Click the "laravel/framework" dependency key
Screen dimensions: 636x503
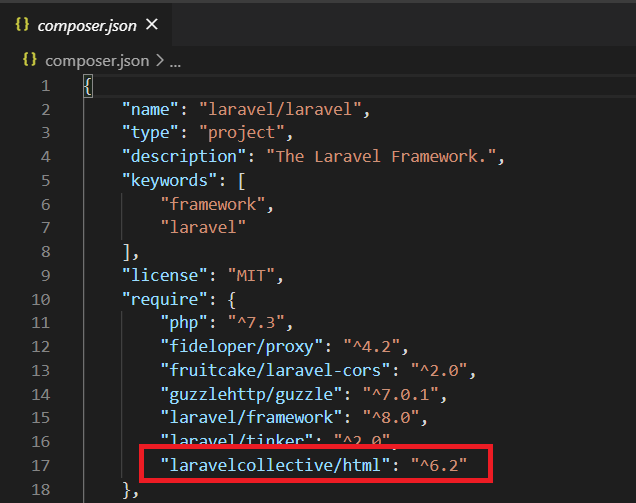tap(253, 417)
